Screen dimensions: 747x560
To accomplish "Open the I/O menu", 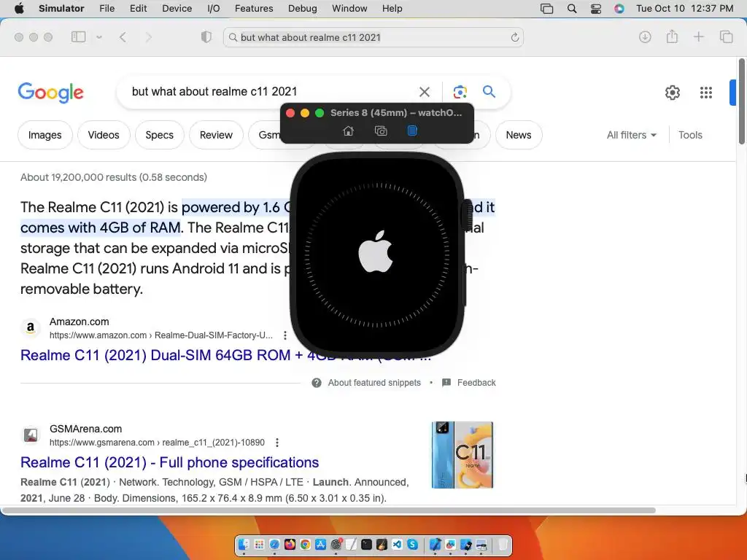I will (x=214, y=9).
